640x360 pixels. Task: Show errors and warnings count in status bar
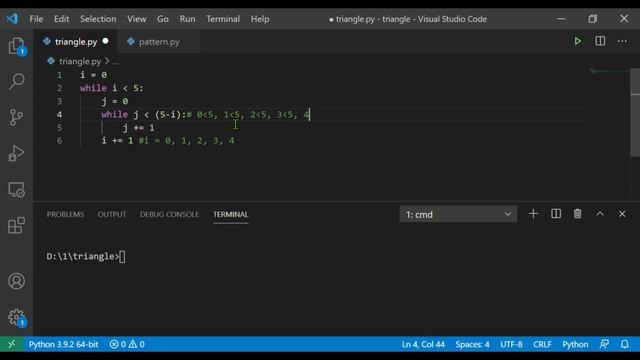(x=127, y=344)
